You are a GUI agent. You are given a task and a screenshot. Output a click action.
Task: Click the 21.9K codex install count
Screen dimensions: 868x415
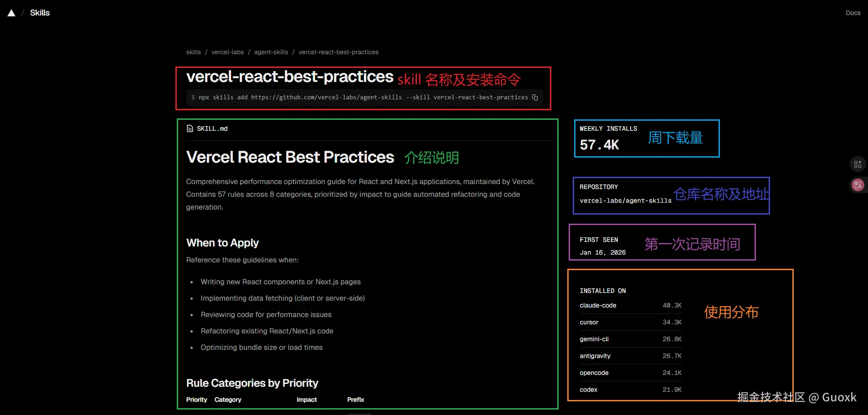[x=672, y=389]
